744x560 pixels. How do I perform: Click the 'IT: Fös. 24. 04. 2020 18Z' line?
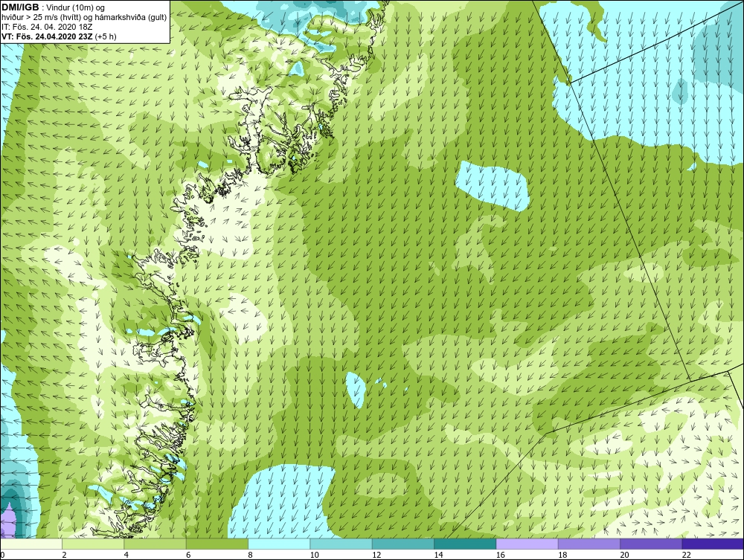[x=47, y=27]
